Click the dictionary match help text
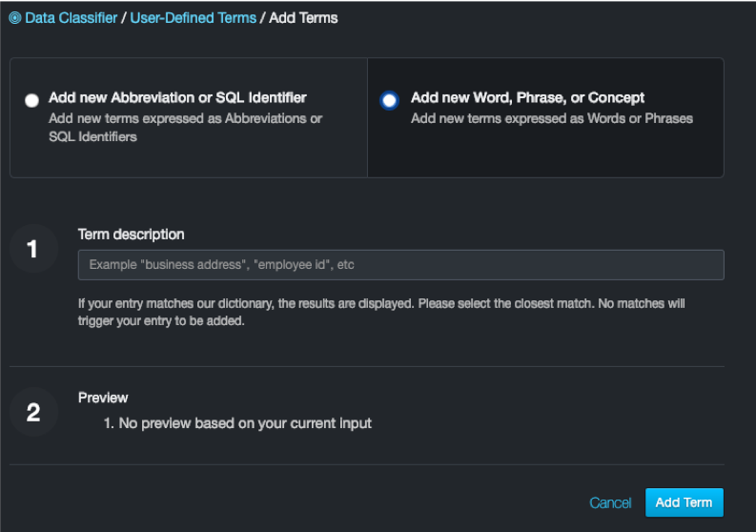 point(381,312)
